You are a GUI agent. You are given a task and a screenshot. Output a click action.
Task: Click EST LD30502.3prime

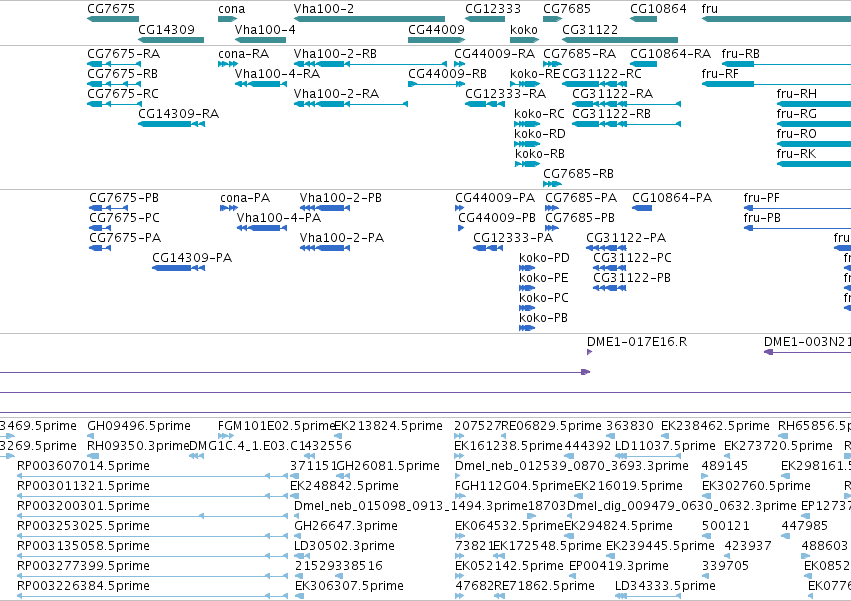[301, 556]
